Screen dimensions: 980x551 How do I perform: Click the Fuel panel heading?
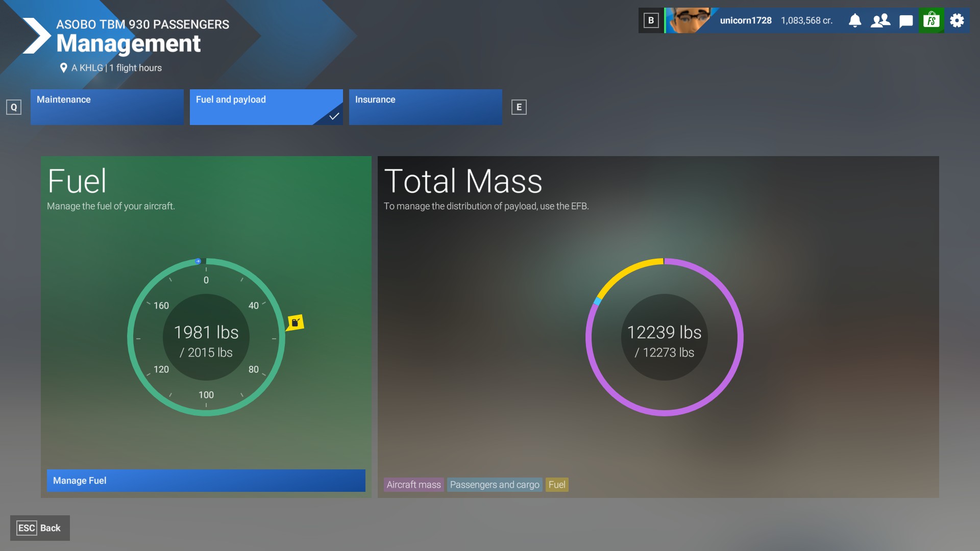point(77,181)
